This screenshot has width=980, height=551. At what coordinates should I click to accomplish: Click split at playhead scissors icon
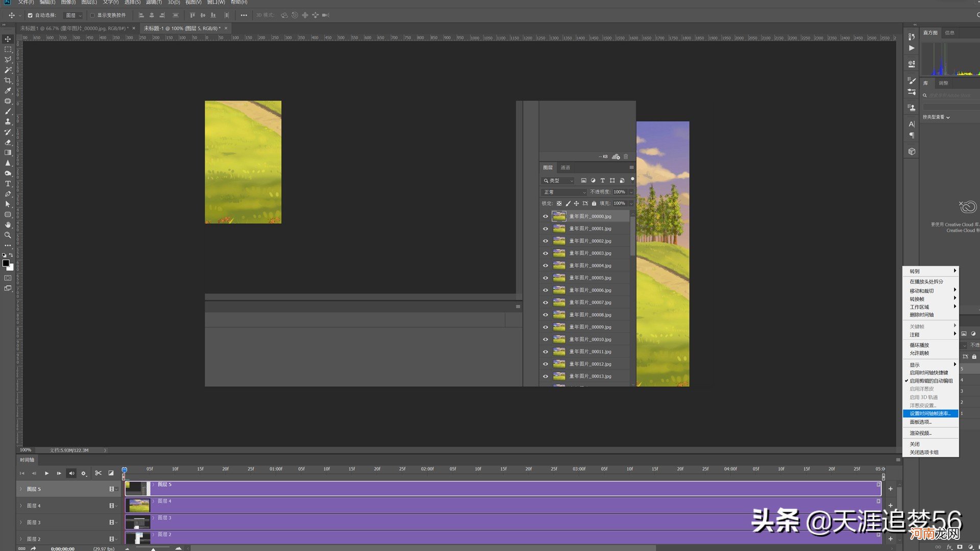[98, 473]
